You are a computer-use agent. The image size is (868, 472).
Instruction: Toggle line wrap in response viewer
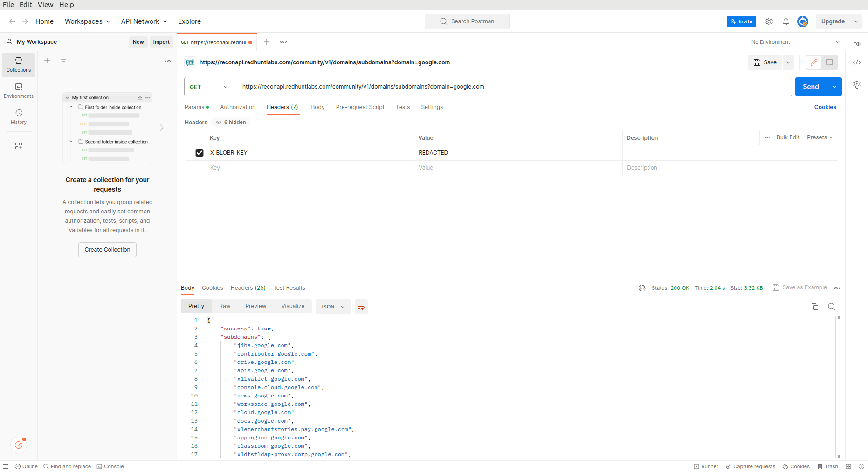pyautogui.click(x=361, y=307)
